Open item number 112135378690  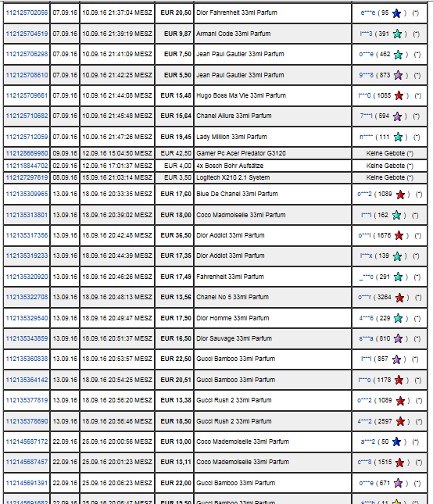(x=27, y=421)
